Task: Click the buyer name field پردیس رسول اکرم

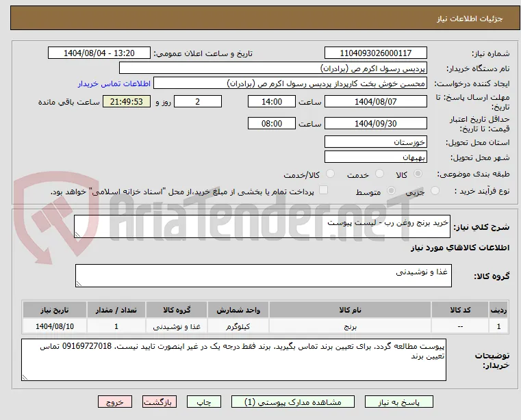Action: (x=272, y=68)
